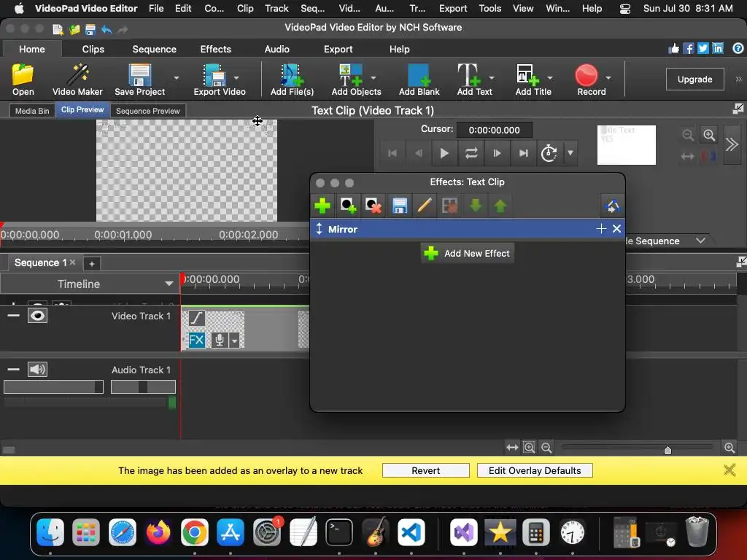Click Save Project floppy icon

point(139,75)
